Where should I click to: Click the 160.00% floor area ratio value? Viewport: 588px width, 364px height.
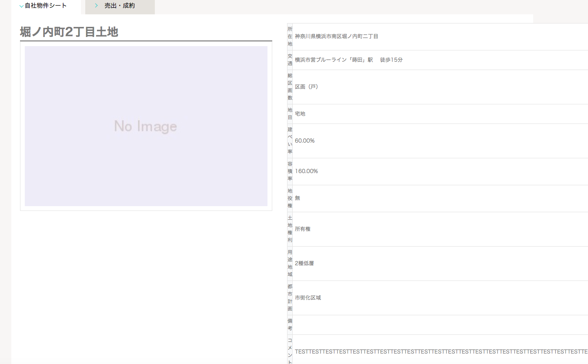tap(306, 171)
